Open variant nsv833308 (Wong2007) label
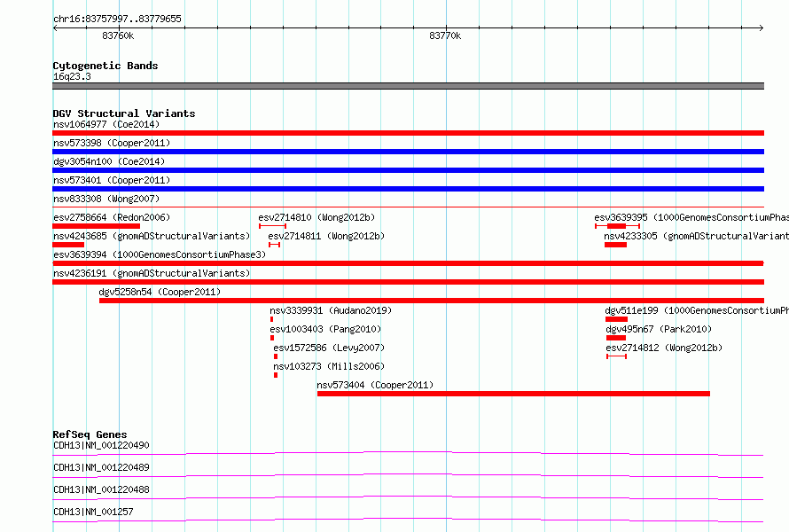 106,199
